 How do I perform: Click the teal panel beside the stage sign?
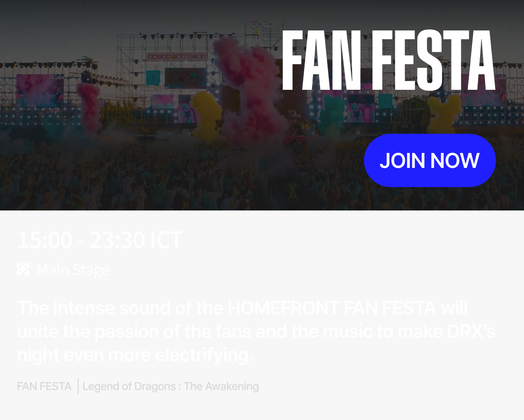(x=153, y=77)
